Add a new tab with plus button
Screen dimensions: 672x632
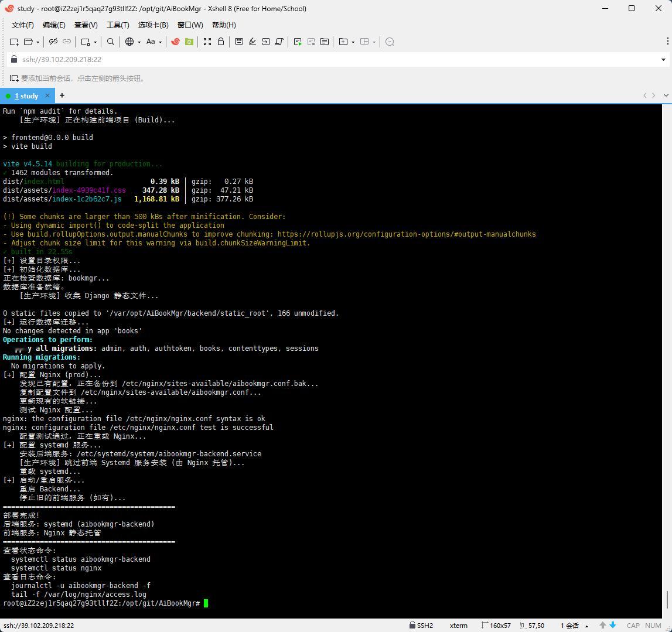pyautogui.click(x=62, y=95)
